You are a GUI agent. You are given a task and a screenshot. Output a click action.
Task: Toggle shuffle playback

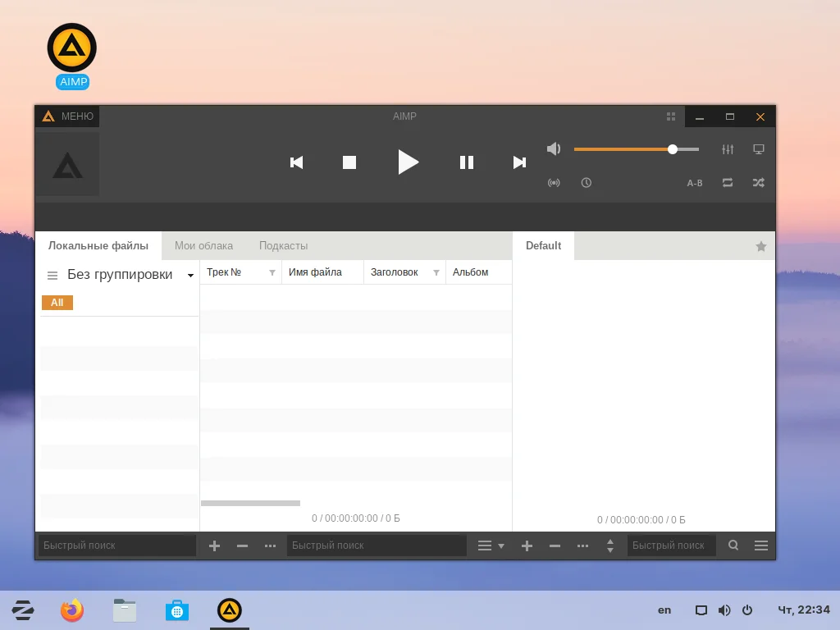click(x=758, y=182)
